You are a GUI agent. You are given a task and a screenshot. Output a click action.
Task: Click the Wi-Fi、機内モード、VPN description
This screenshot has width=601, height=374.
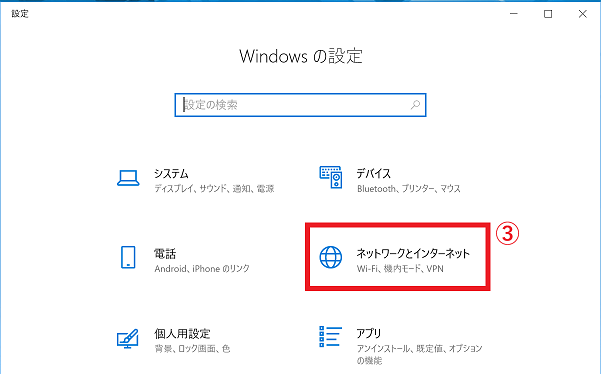[400, 269]
